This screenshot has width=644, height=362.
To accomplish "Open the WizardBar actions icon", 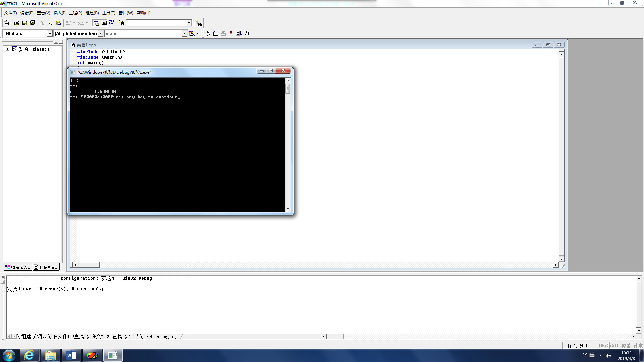I will pos(192,33).
